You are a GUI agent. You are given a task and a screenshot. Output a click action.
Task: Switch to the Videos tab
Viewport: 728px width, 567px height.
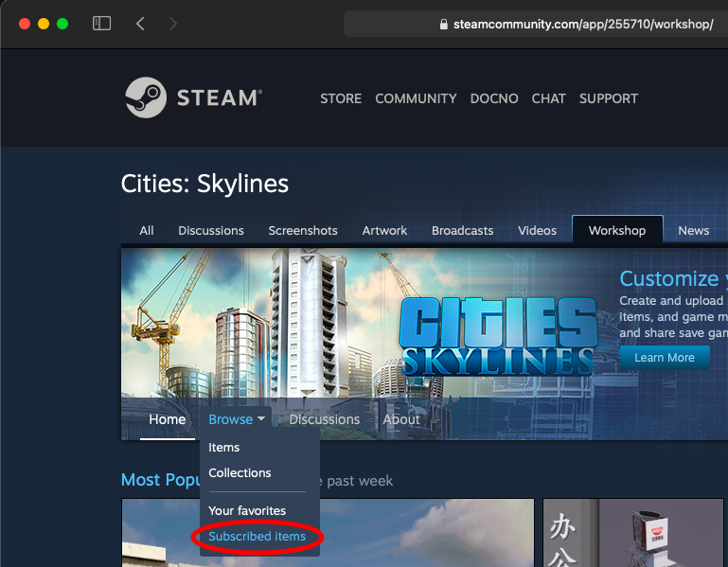(x=537, y=230)
